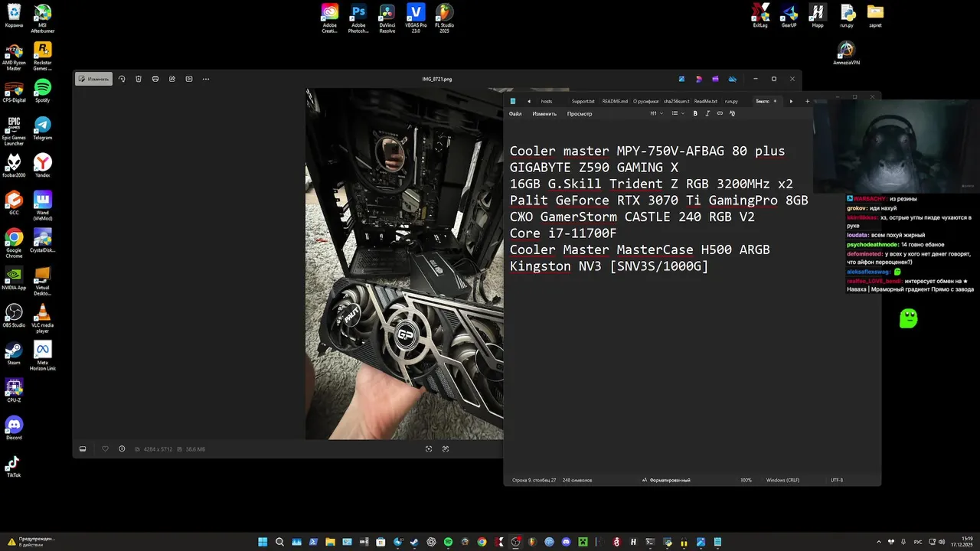Open the Photos slideshow icon
Image resolution: width=980 pixels, height=551 pixels.
[189, 79]
